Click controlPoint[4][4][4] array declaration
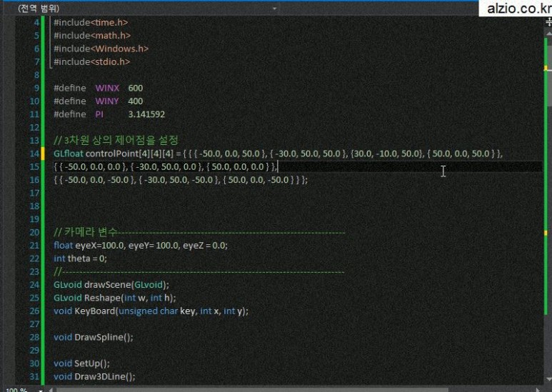The width and height of the screenshot is (552, 392). pyautogui.click(x=129, y=154)
